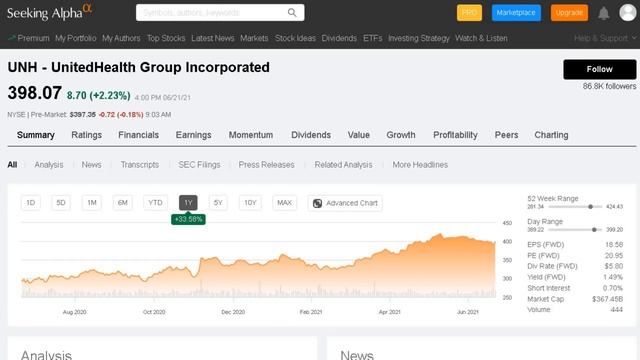The height and width of the screenshot is (360, 640).
Task: Select the 1Y chart range
Action: 188,203
